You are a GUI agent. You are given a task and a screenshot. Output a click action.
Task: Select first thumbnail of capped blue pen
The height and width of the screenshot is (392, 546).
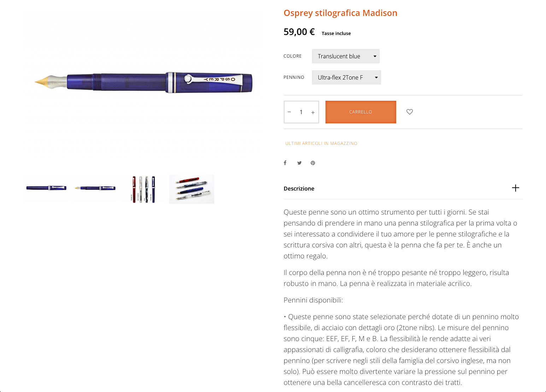(46, 188)
